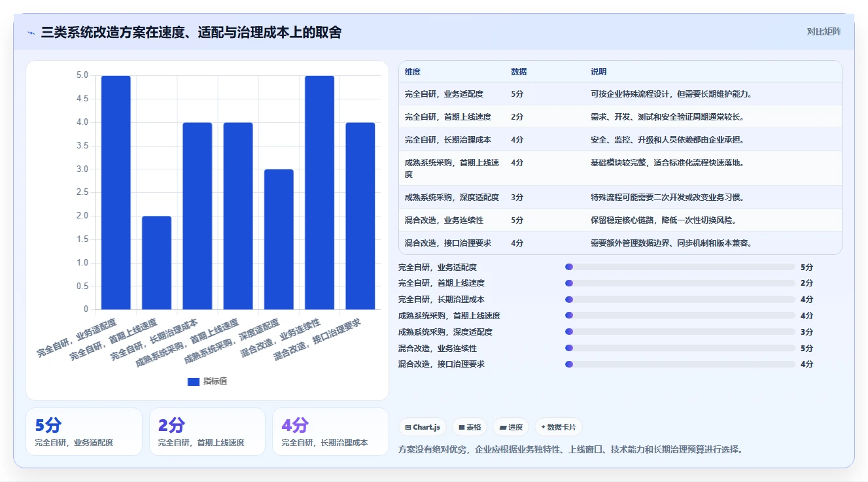Click the chart bar for 成熟系统采购，深度适配度
The height and width of the screenshot is (482, 868).
tap(279, 239)
